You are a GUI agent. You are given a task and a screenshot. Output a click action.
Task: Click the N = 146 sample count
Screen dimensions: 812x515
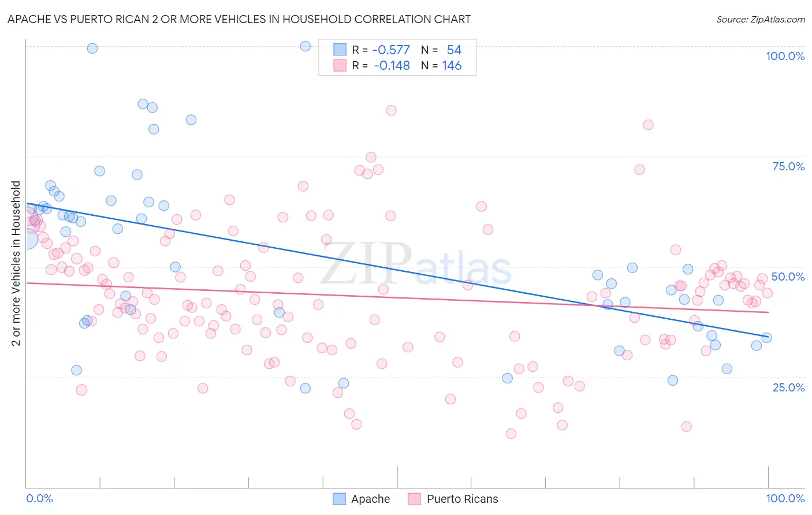click(x=441, y=65)
